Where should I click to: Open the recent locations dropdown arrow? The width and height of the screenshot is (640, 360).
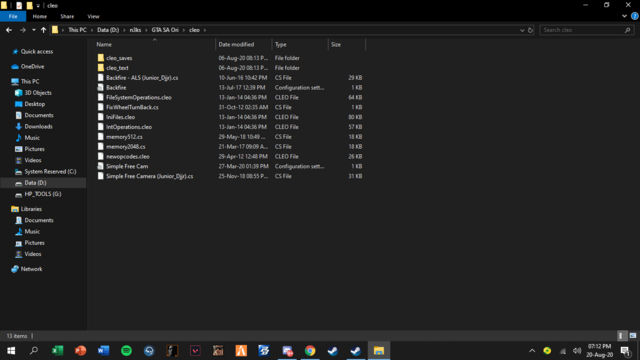click(x=33, y=30)
